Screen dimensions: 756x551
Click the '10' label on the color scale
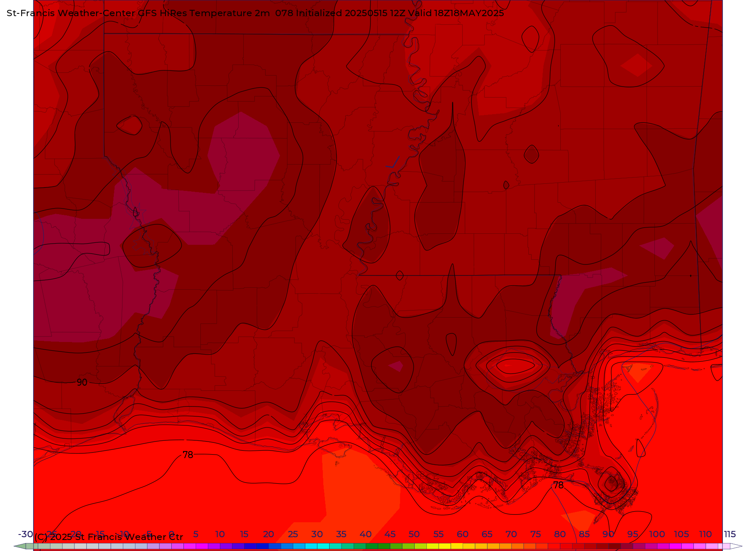click(220, 534)
